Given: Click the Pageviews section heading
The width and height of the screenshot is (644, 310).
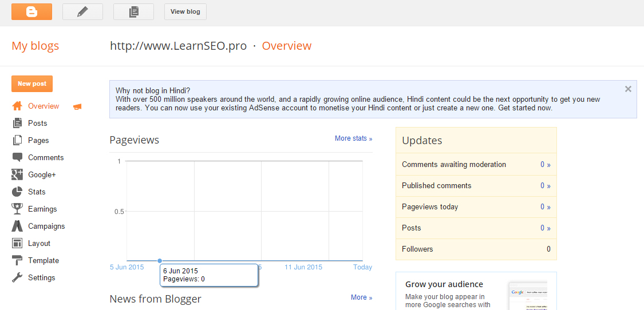Looking at the screenshot, I should tap(135, 140).
